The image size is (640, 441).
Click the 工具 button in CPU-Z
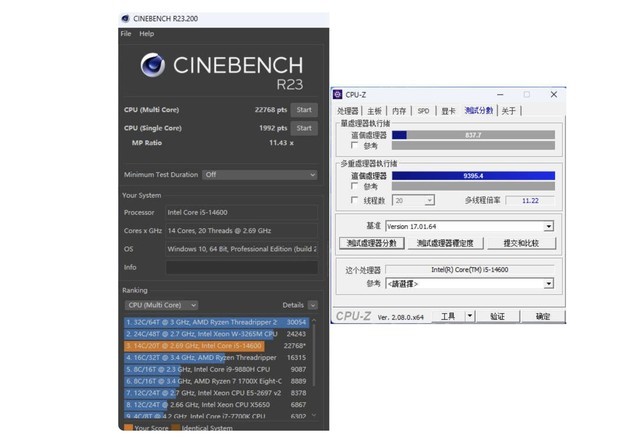[x=448, y=316]
